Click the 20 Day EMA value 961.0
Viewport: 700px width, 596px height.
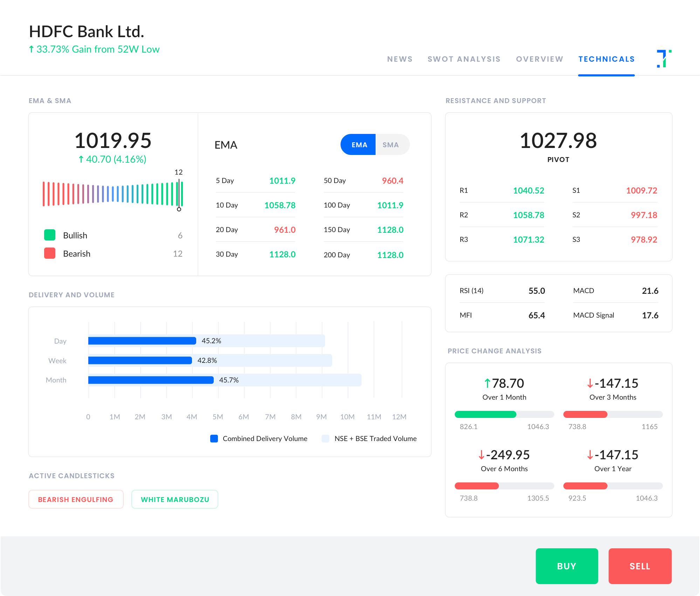pos(284,230)
